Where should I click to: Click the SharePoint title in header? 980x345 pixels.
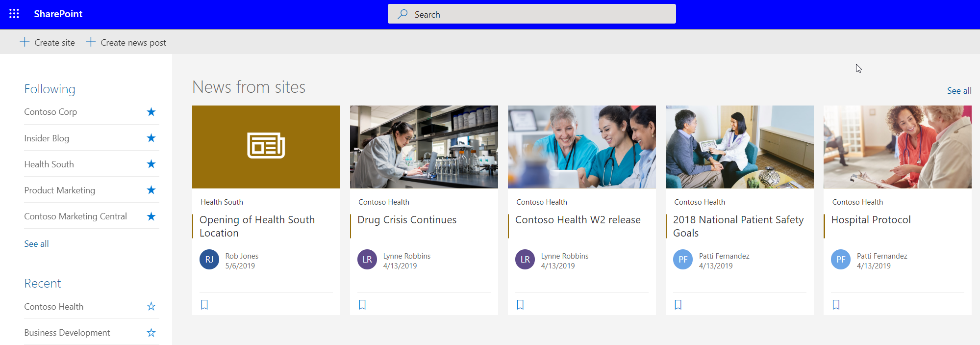[58, 14]
